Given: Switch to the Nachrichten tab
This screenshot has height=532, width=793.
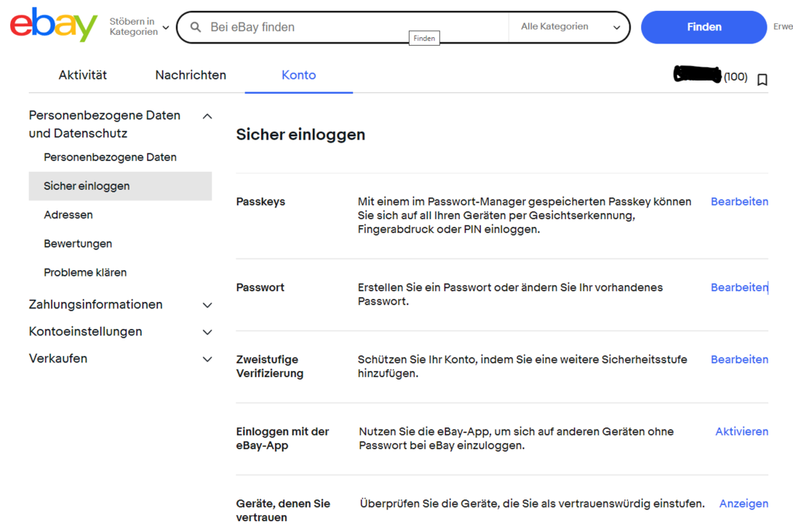Looking at the screenshot, I should [x=191, y=75].
